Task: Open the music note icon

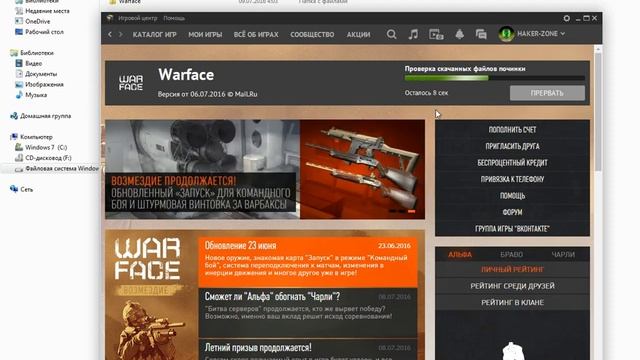Action: point(413,34)
